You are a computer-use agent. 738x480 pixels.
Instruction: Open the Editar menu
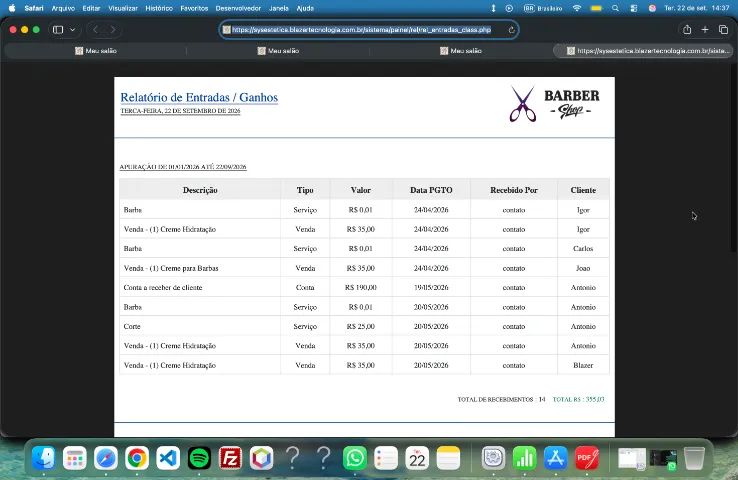pyautogui.click(x=91, y=8)
